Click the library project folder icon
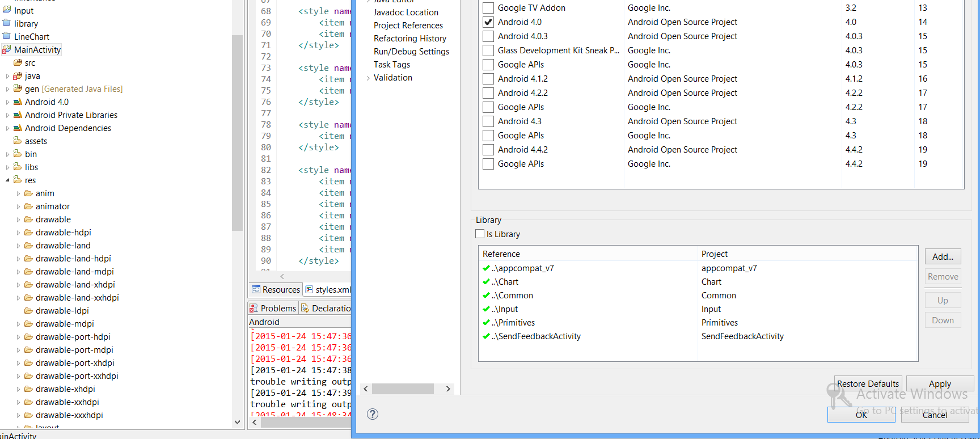Image resolution: width=980 pixels, height=439 pixels. pyautogui.click(x=7, y=23)
